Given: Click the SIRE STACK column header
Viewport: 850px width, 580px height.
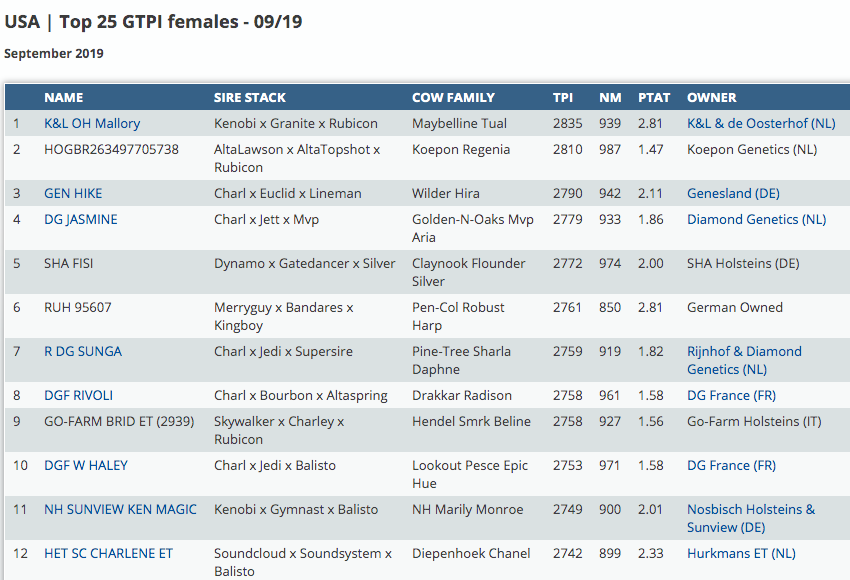Looking at the screenshot, I should [250, 98].
